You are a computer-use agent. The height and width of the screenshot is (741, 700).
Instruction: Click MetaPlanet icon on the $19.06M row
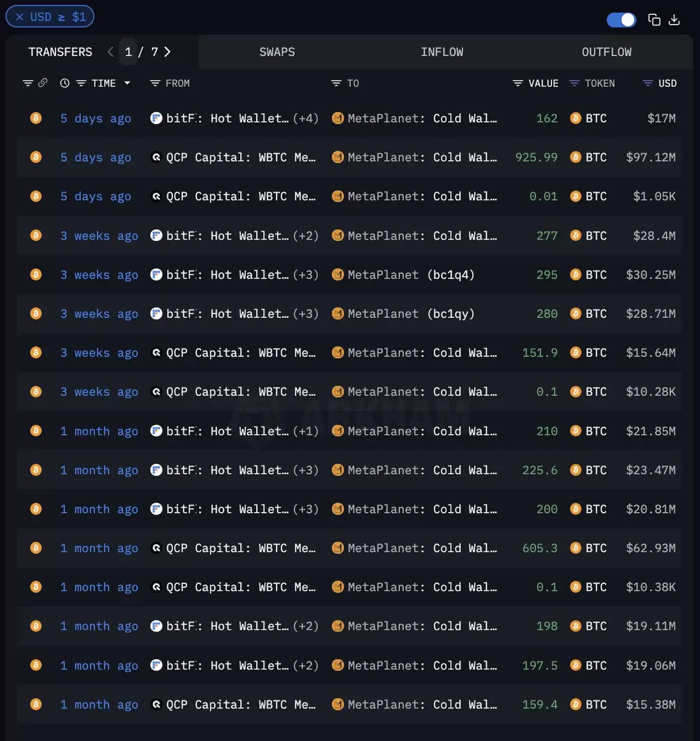coord(338,665)
